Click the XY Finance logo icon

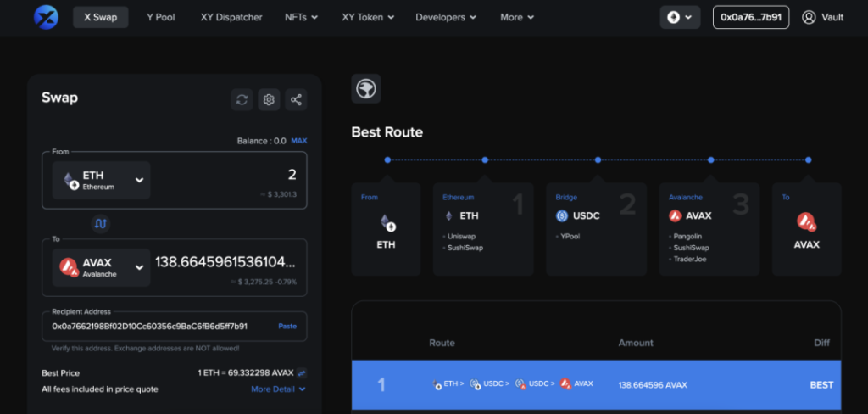pos(46,17)
